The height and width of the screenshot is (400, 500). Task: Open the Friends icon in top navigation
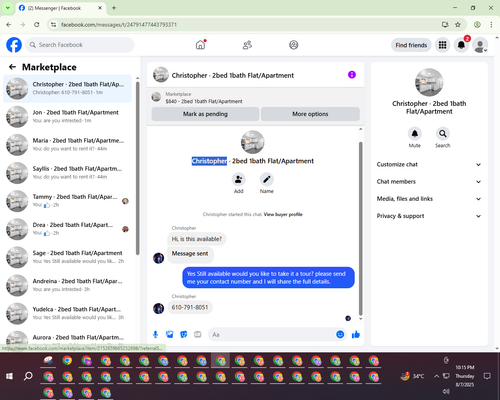(x=247, y=45)
